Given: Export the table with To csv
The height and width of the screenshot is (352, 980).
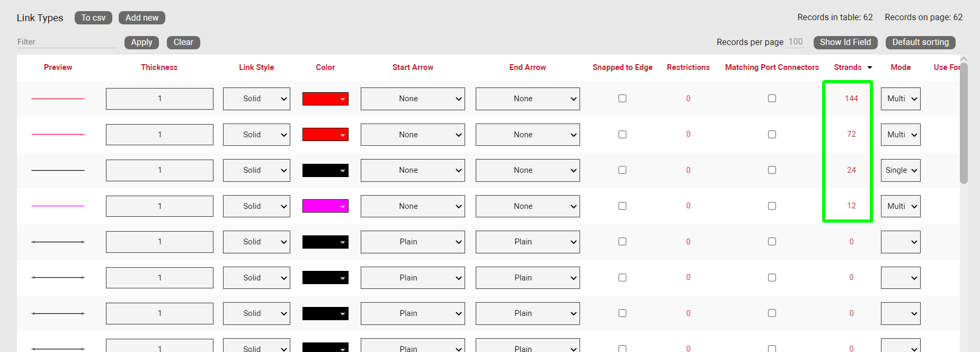Looking at the screenshot, I should [x=93, y=18].
